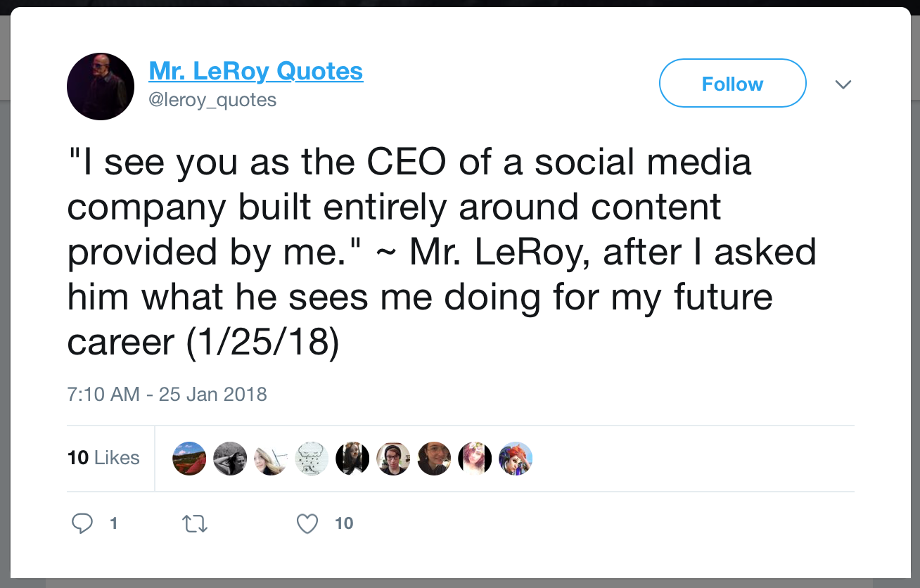Click the reply speech bubble icon
Screen dimensions: 920x588
(x=83, y=523)
